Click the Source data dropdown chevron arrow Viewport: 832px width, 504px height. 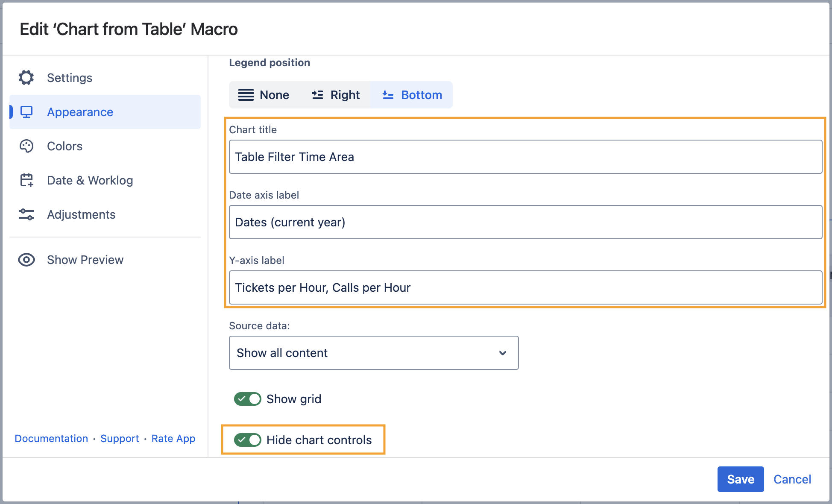pyautogui.click(x=503, y=353)
